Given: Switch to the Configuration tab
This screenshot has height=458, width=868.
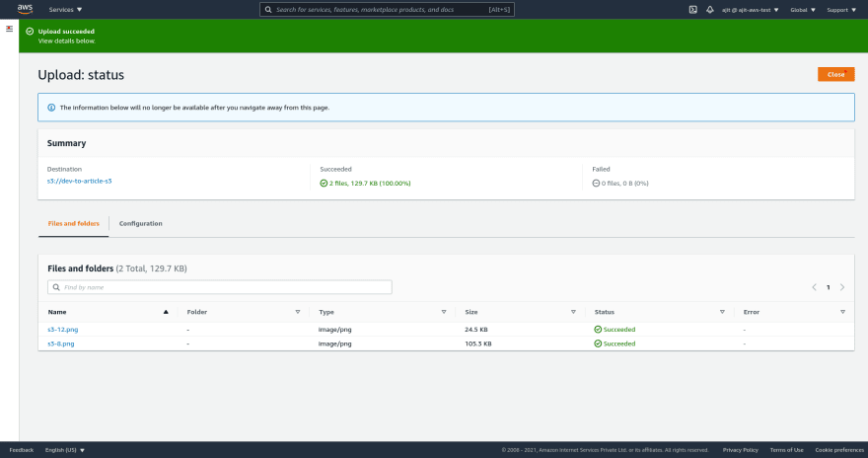Looking at the screenshot, I should (141, 224).
